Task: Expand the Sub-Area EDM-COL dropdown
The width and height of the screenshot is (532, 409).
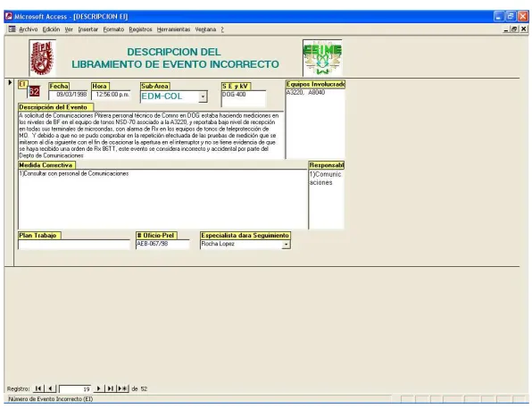Action: coord(203,96)
